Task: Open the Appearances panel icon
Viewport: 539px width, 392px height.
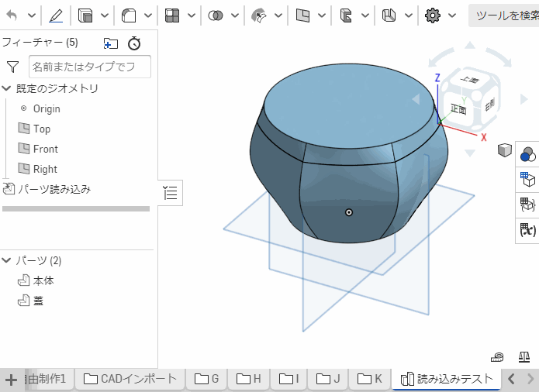Action: click(528, 155)
